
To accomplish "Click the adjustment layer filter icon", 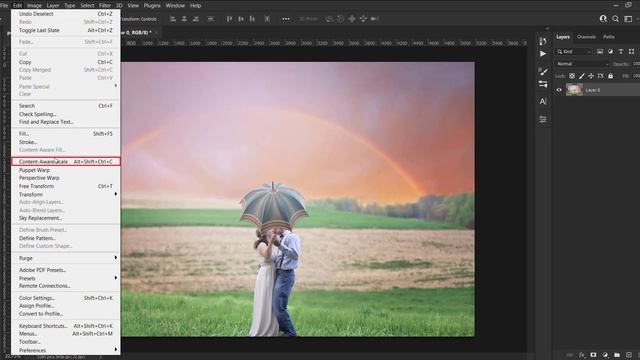I will pyautogui.click(x=610, y=51).
